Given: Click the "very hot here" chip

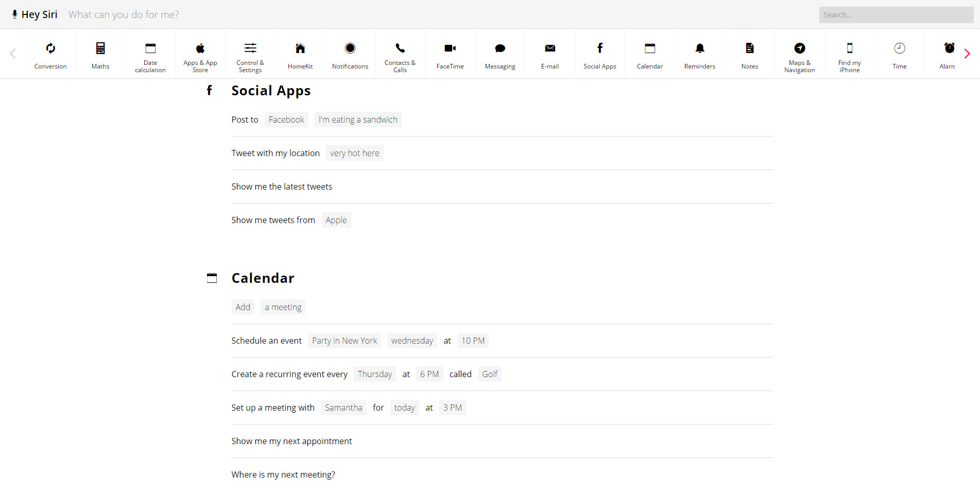Looking at the screenshot, I should tap(355, 153).
